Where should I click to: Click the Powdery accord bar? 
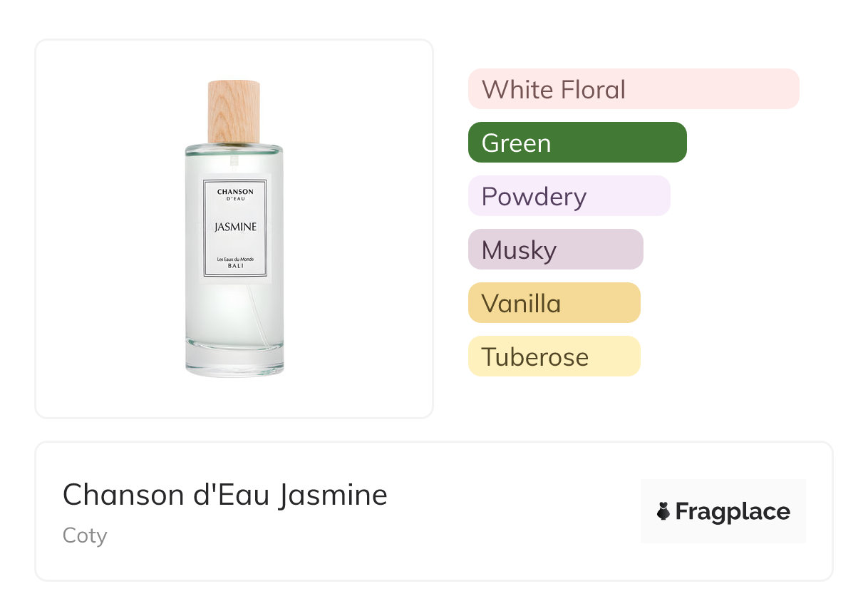point(569,196)
